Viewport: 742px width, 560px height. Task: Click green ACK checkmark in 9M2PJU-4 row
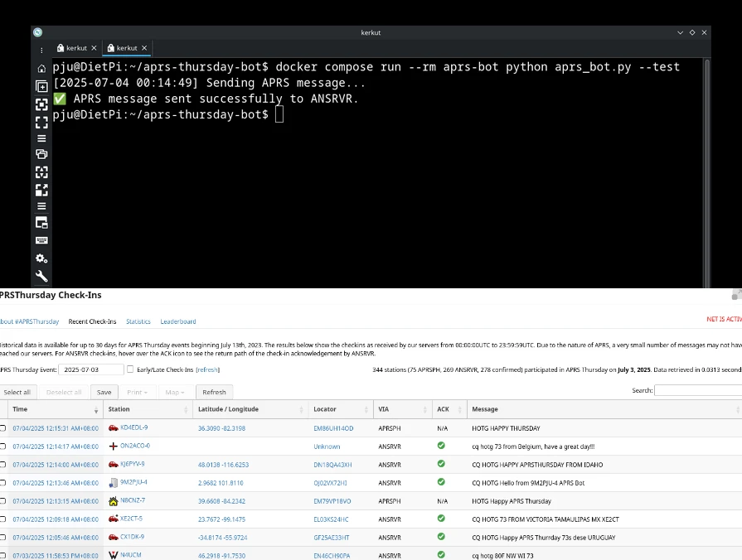pyautogui.click(x=441, y=482)
